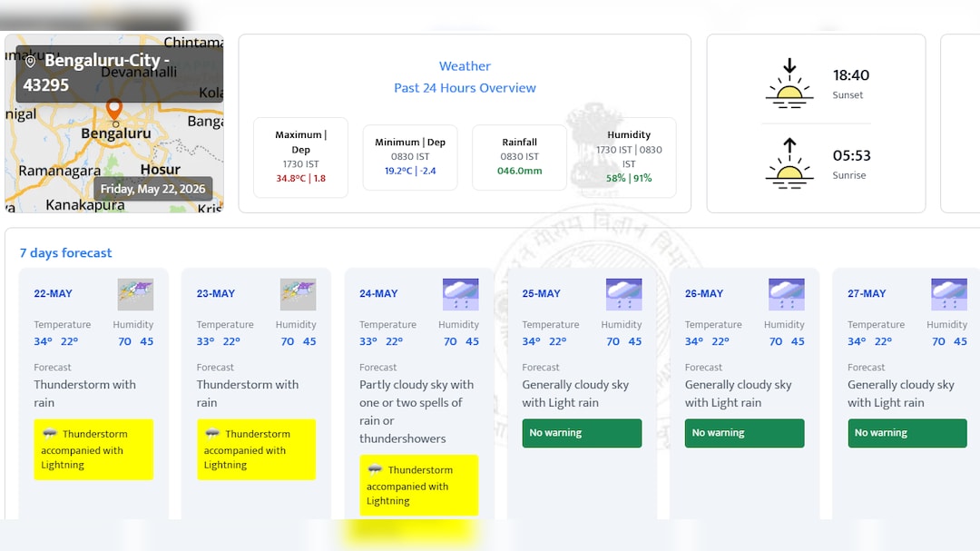
Task: Open the Rainfall 0830 IST card
Action: [x=519, y=158]
